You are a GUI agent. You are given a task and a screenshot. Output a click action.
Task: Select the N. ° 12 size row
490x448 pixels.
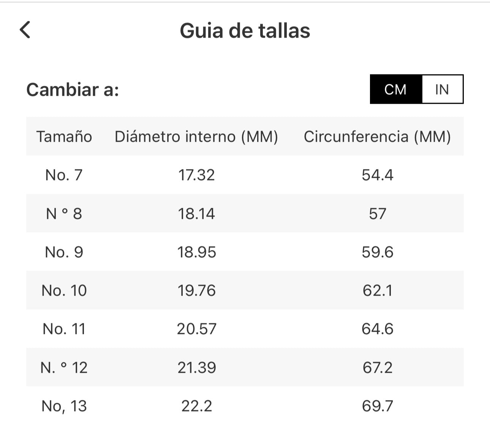point(64,367)
